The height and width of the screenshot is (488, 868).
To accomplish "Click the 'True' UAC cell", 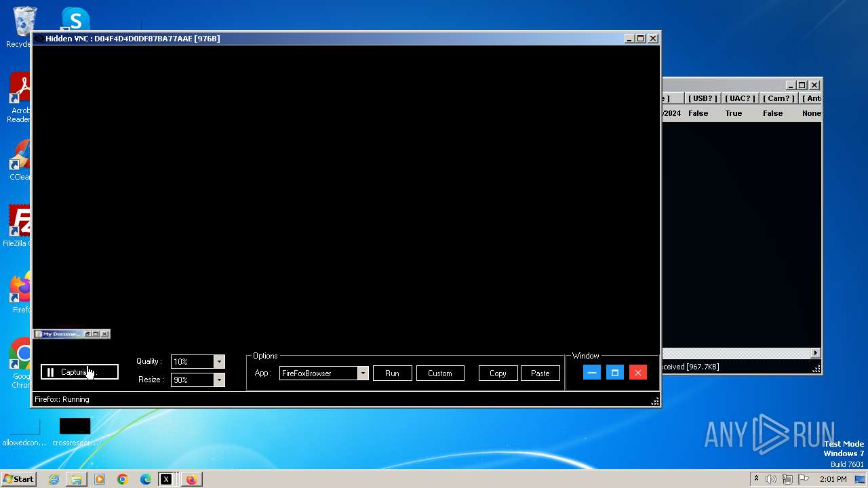I will click(x=734, y=113).
